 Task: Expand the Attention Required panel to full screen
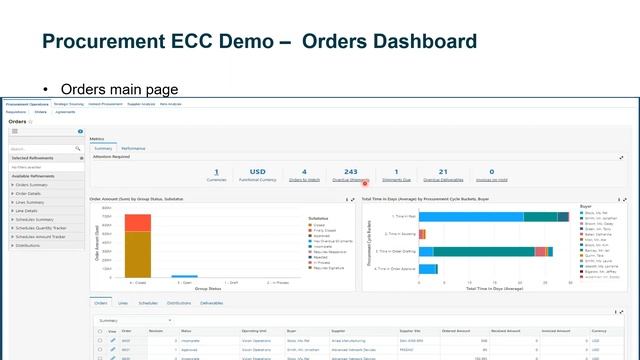(621, 158)
